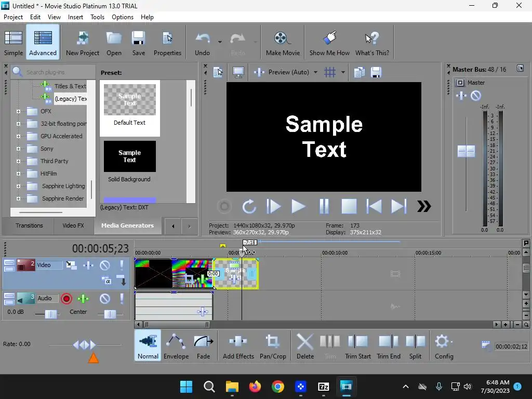
Task: Toggle preview grid overlay
Action: (x=329, y=72)
